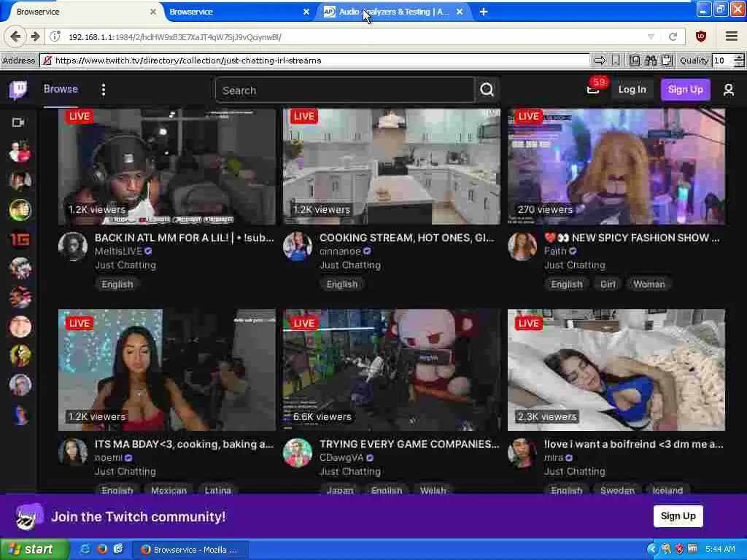The height and width of the screenshot is (560, 747).
Task: Click the binoculars find icon in Browservice bar
Action: pos(650,61)
